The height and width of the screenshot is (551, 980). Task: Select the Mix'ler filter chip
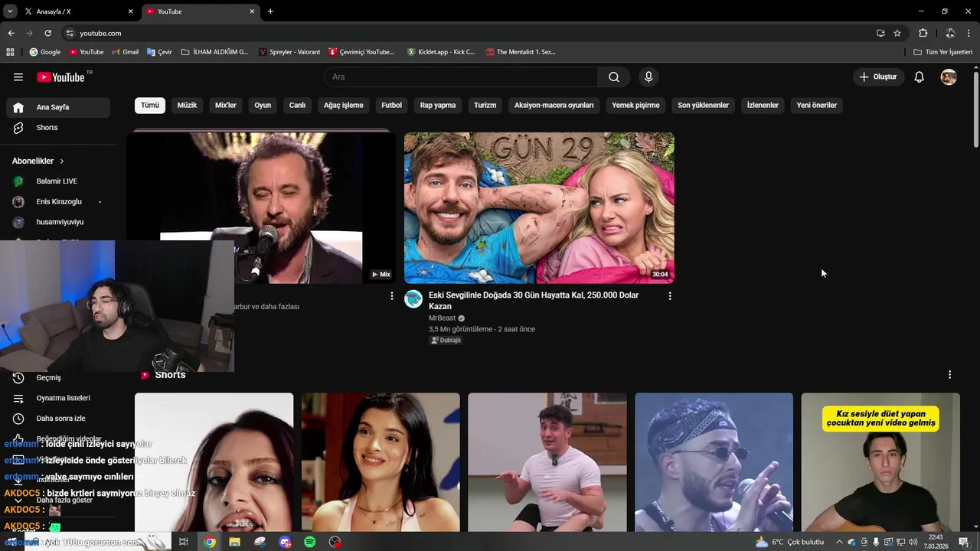tap(226, 105)
